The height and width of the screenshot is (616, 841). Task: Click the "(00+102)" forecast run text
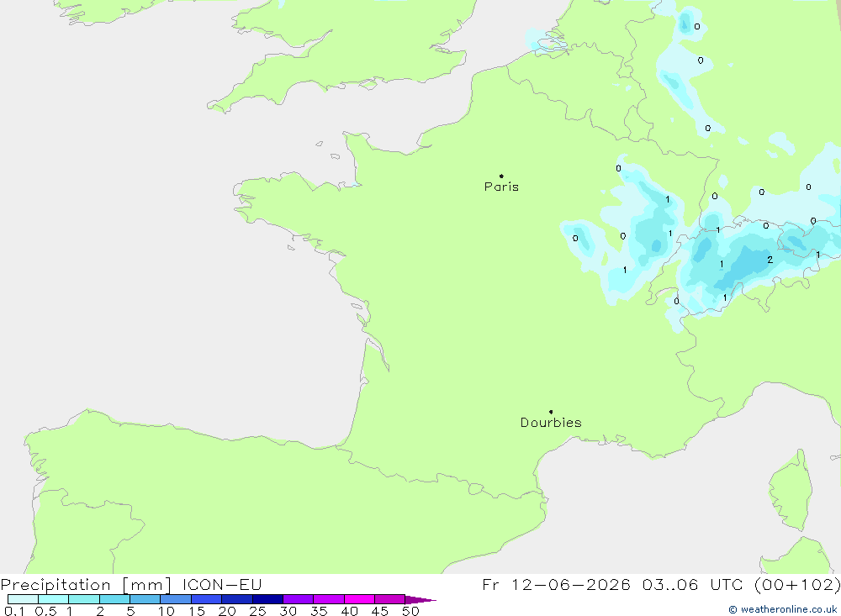(x=797, y=584)
